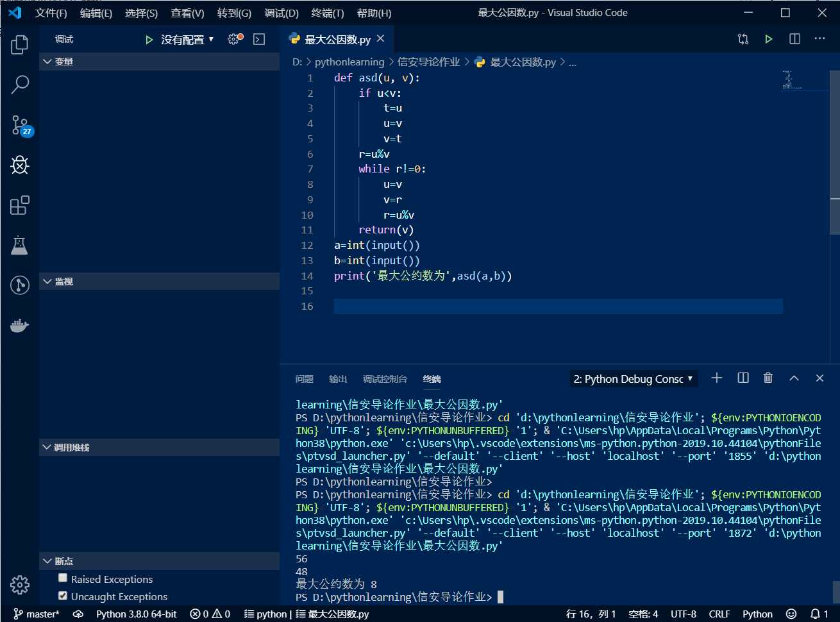Open the Test beaker view

click(x=20, y=245)
